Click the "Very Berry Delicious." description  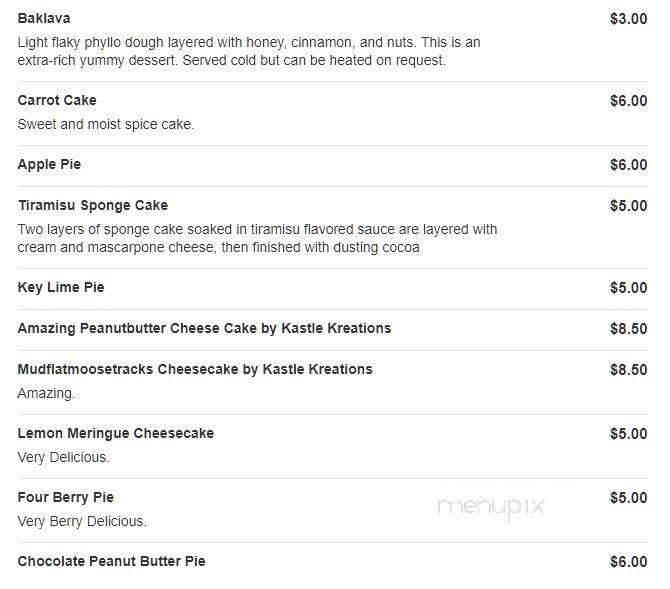coord(82,521)
